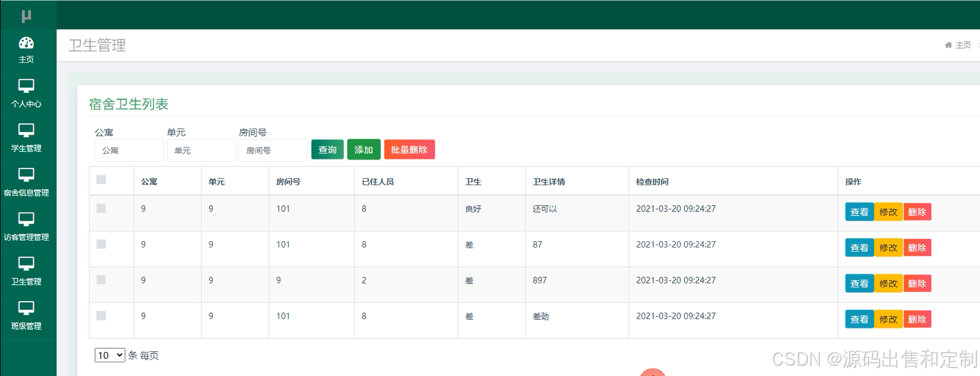
Task: Click 删除 for the 差劲 row
Action: point(917,319)
